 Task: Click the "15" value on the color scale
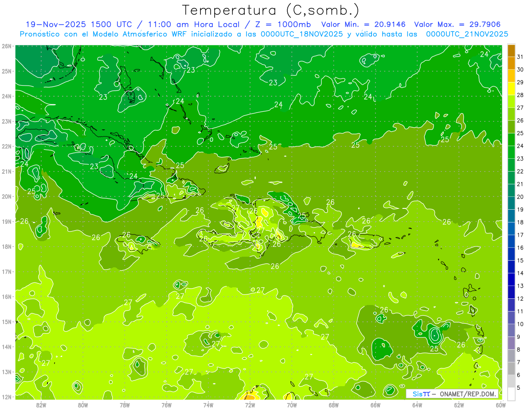coord(520,260)
